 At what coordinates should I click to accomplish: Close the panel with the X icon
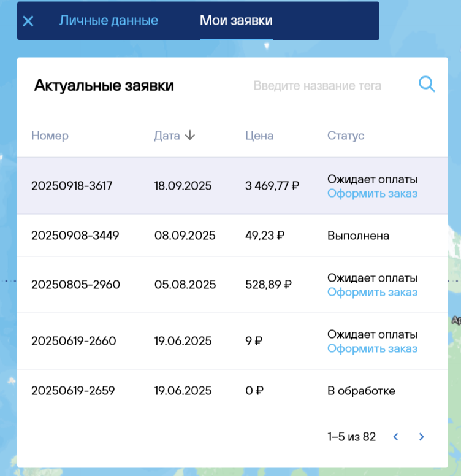click(28, 21)
